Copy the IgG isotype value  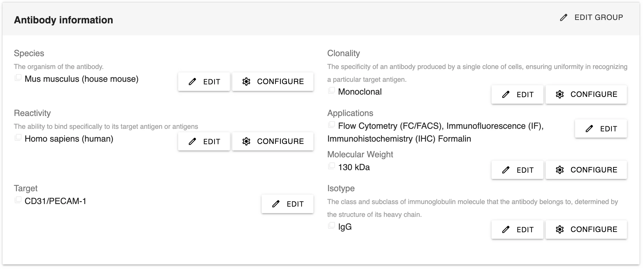[x=331, y=226]
